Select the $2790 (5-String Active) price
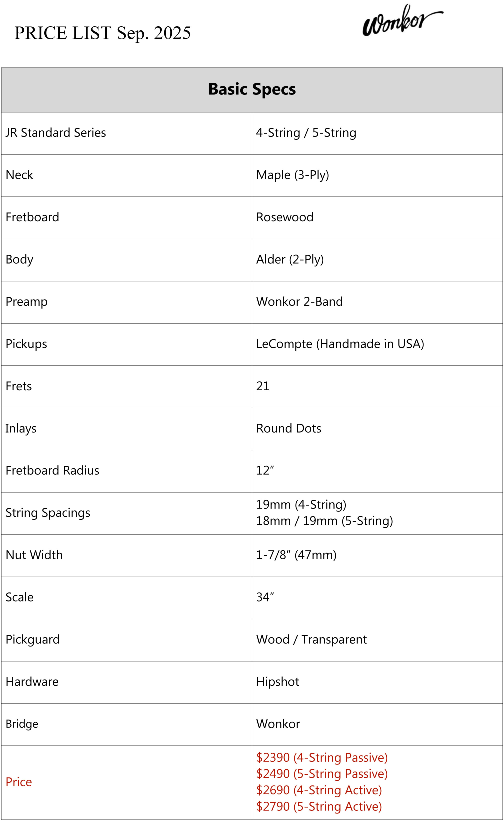The height and width of the screenshot is (821, 504). click(319, 807)
